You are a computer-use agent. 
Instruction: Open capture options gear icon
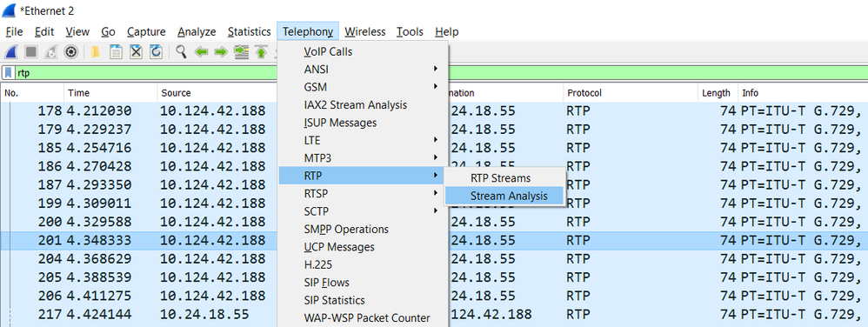click(70, 52)
